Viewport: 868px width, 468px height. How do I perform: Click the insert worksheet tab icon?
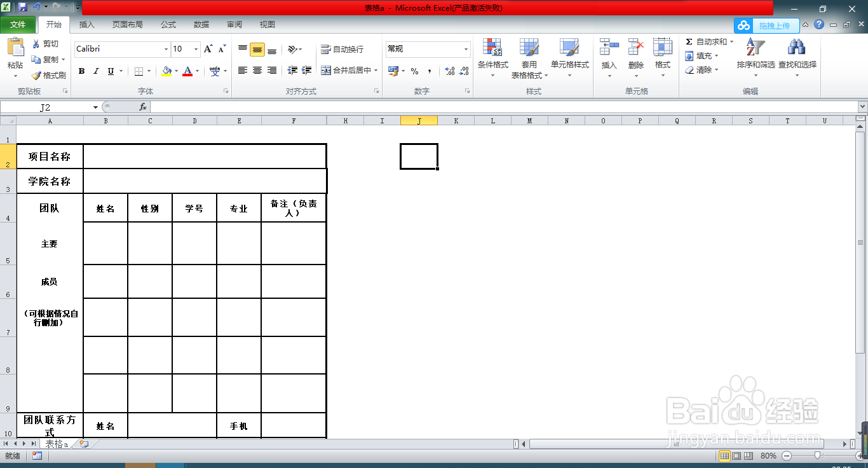pos(84,444)
